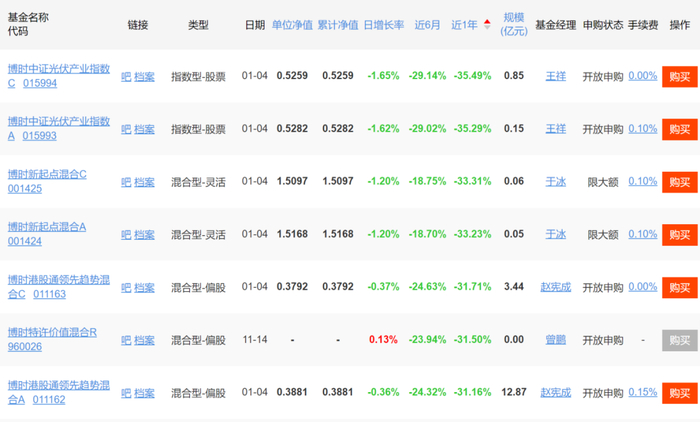This screenshot has width=700, height=422.
Task: Click the greyed 购买 button for 博时特许价值混合R
Action: [680, 340]
